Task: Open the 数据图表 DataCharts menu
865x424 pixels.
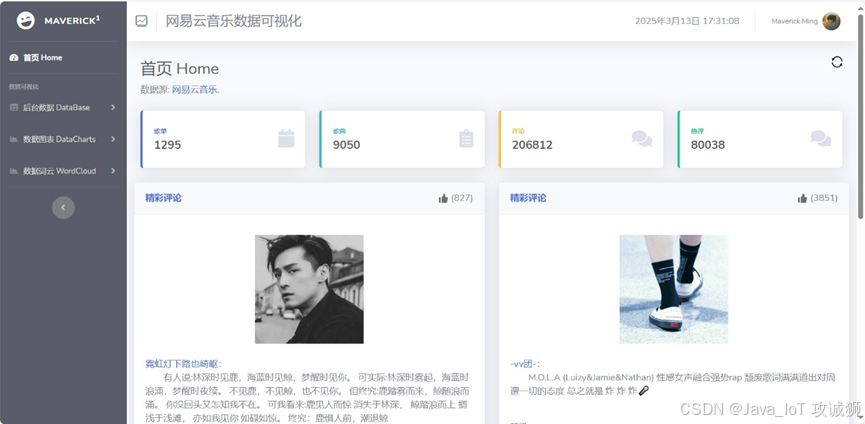Action: [63, 139]
